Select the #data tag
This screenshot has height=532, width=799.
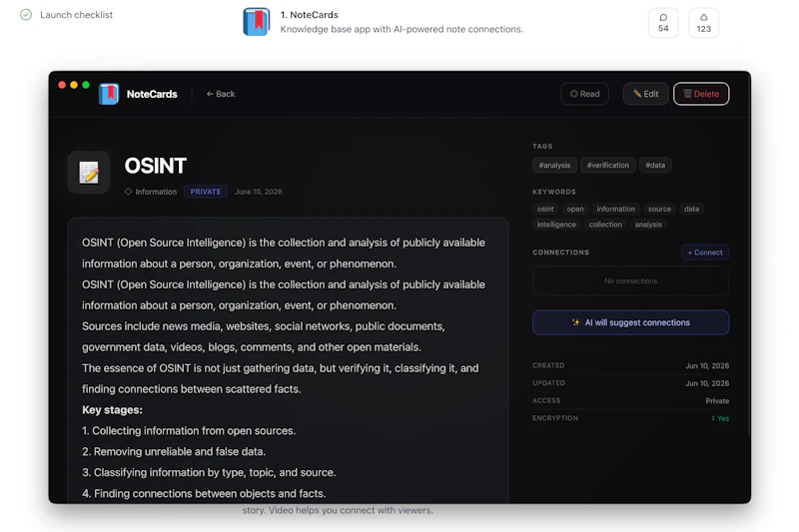coord(655,165)
